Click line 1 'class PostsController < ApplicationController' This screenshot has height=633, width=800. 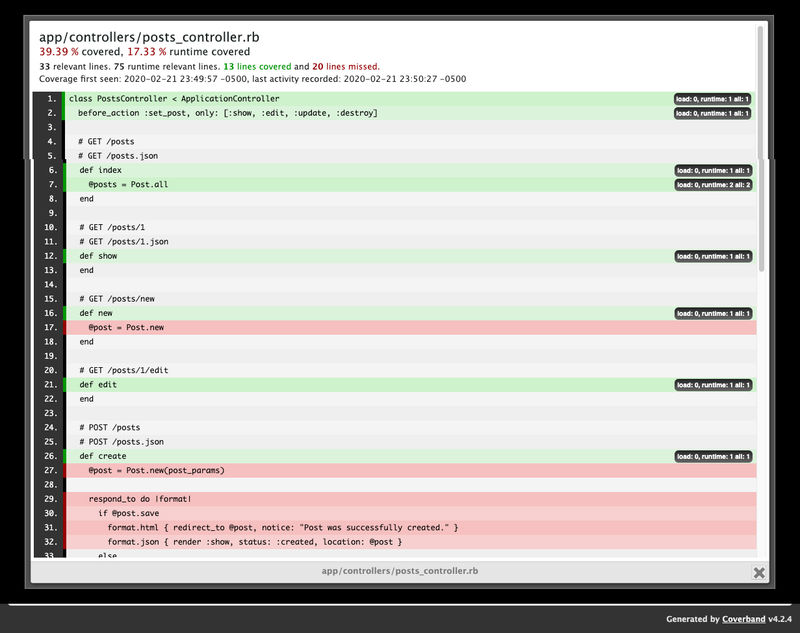410,98
